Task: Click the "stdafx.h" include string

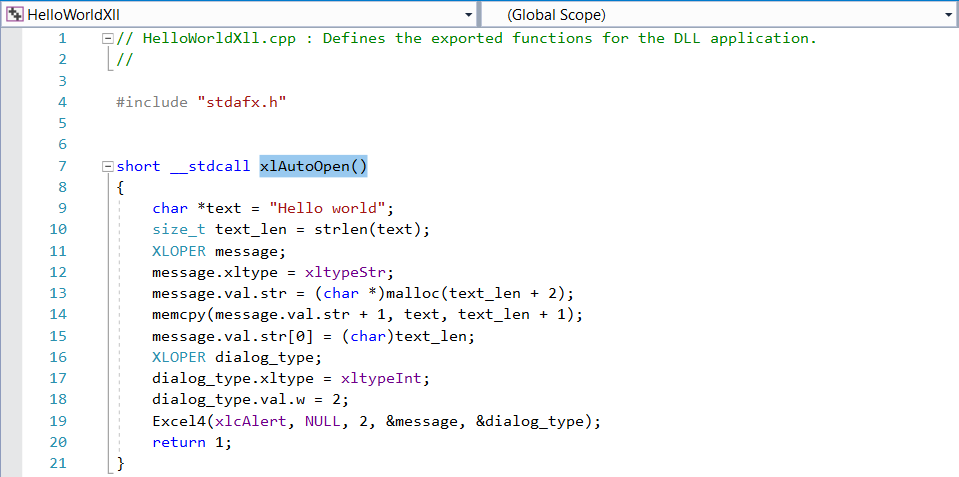Action: [242, 102]
